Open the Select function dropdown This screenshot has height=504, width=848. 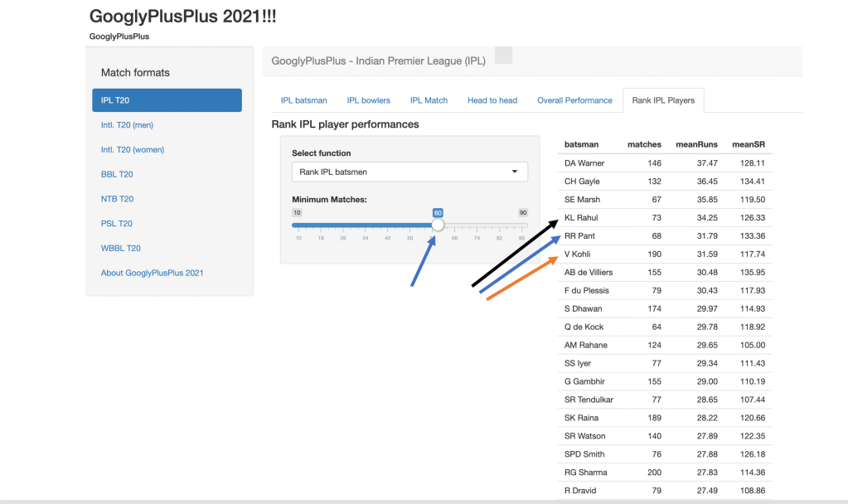pos(409,172)
